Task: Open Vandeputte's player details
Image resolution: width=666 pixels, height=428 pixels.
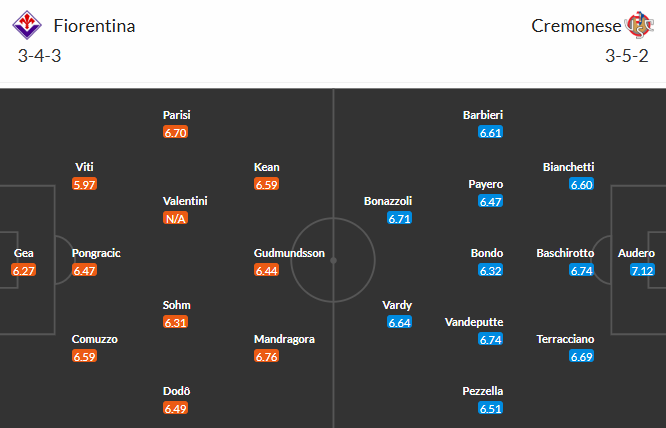Action: [474, 322]
